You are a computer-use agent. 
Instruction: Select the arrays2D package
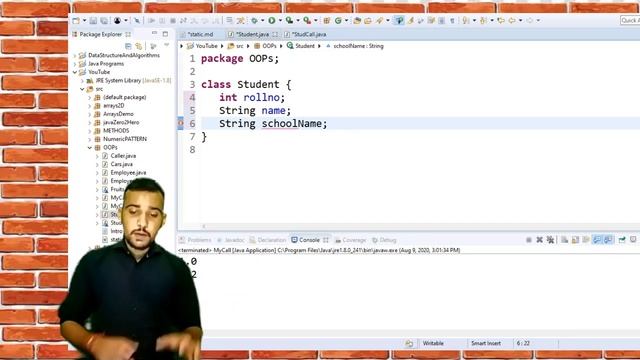pyautogui.click(x=113, y=106)
